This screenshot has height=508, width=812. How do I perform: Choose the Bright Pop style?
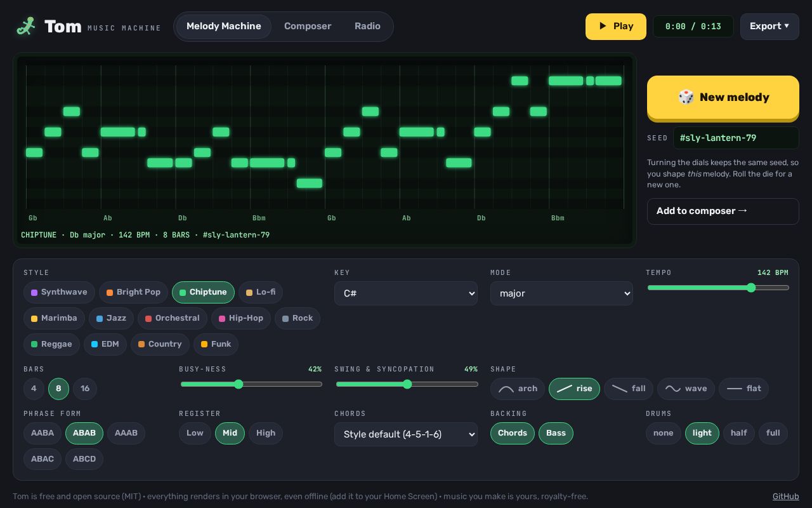(133, 292)
